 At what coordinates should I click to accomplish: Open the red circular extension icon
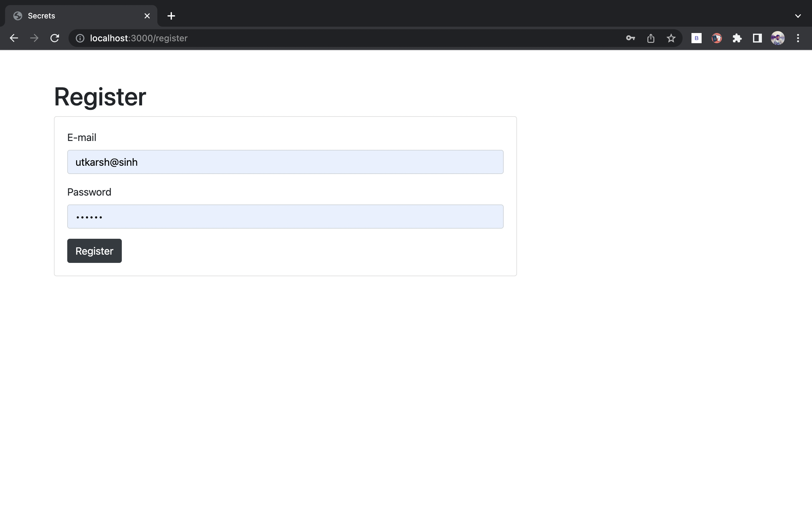717,38
